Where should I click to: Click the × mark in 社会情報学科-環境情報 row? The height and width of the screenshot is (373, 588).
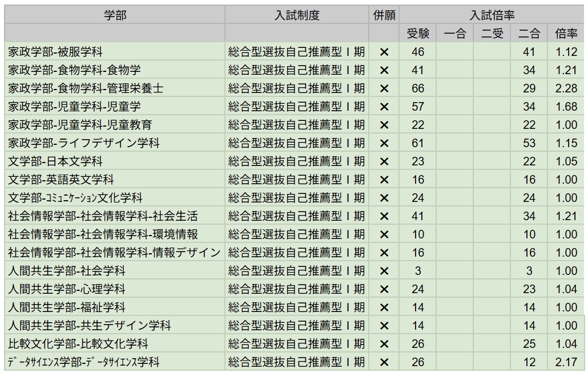(384, 234)
